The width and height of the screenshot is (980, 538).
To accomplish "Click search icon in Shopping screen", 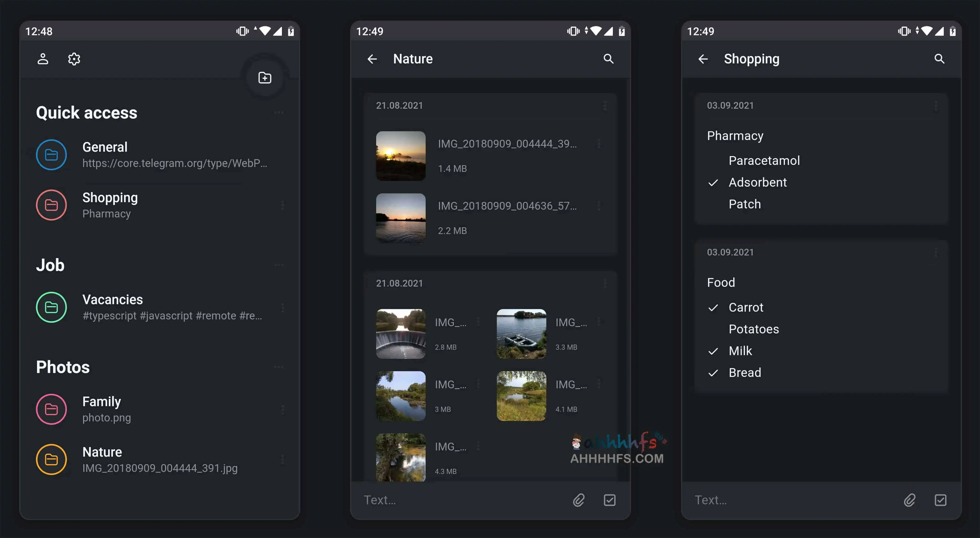I will (x=939, y=59).
